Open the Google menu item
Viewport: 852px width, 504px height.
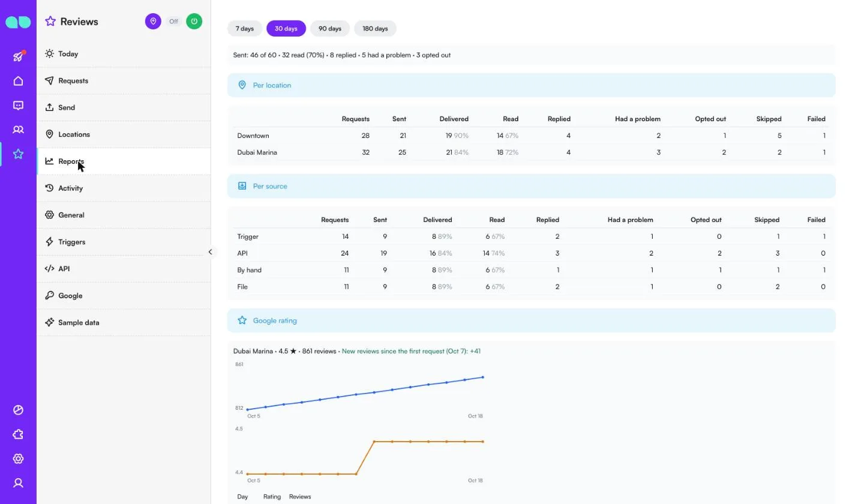click(124, 296)
